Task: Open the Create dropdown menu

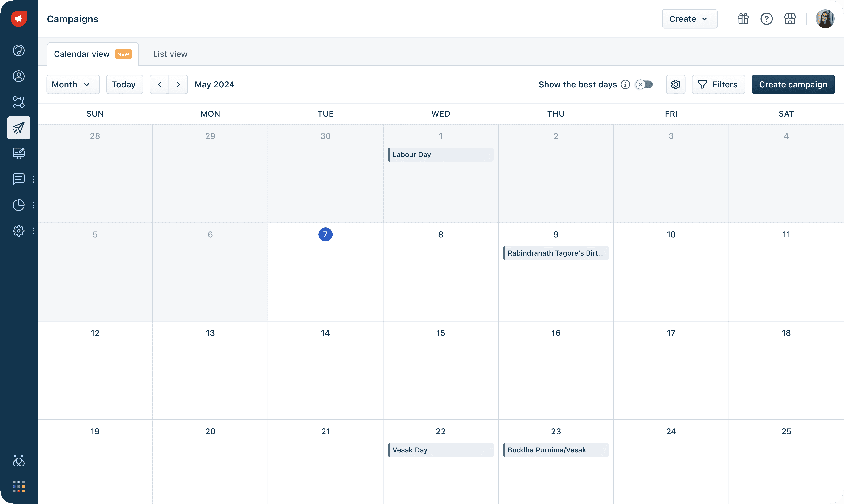Action: [689, 19]
